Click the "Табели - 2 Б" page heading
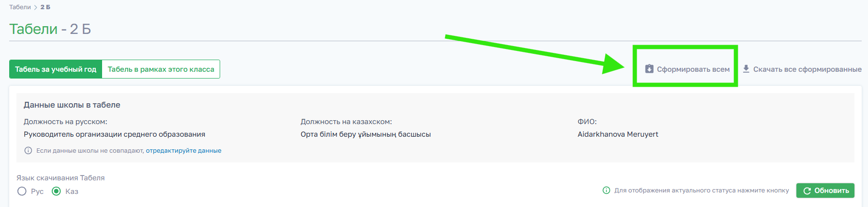 point(50,29)
